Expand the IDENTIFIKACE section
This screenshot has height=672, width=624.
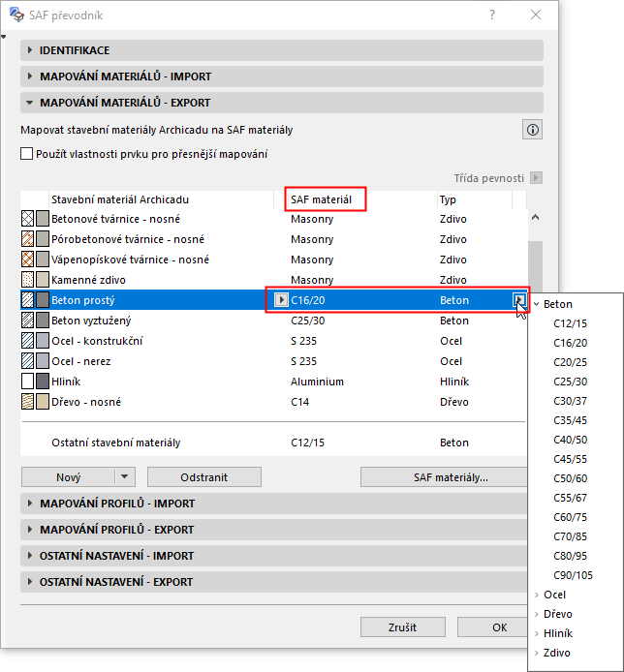pyautogui.click(x=30, y=50)
